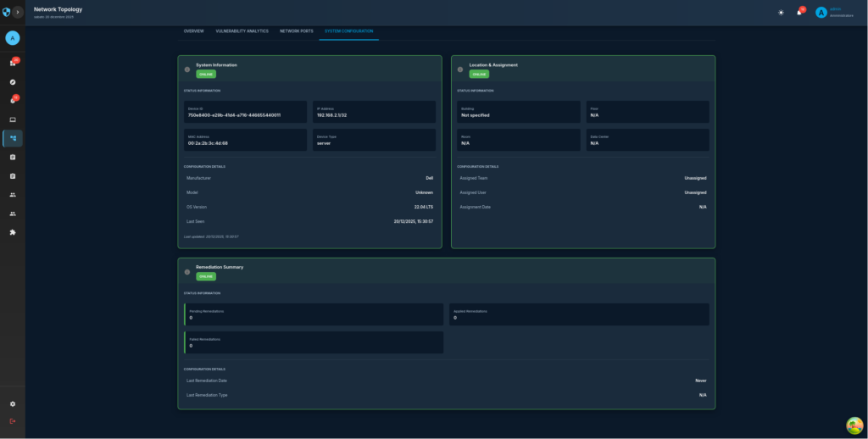Click the Device ID value field

pyautogui.click(x=245, y=112)
